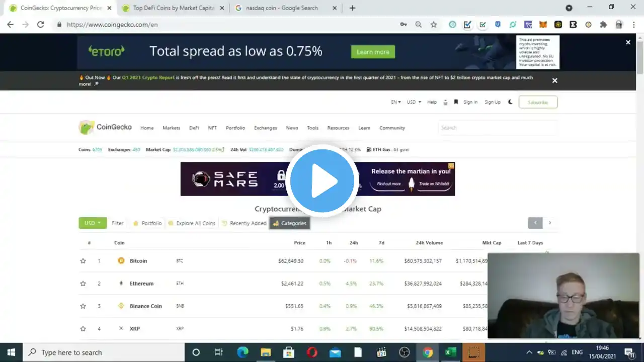Open the Extensions puzzle-piece menu
This screenshot has width=644, height=362.
pyautogui.click(x=603, y=24)
